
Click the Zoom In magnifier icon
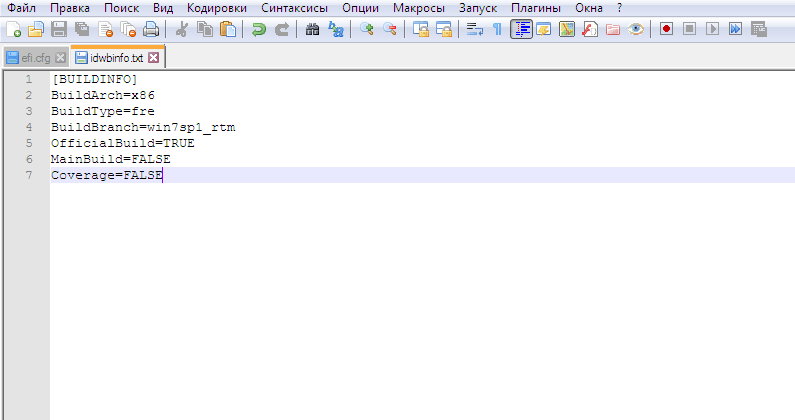367,29
